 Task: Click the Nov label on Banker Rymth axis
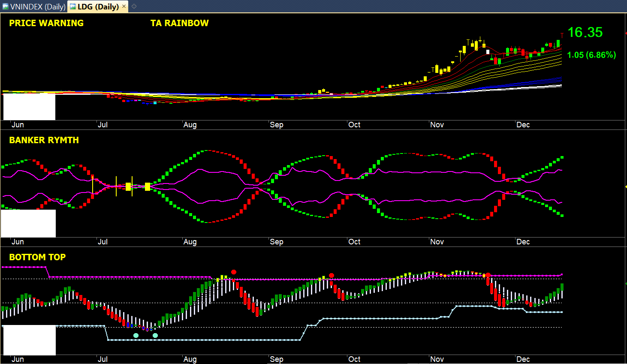[437, 242]
